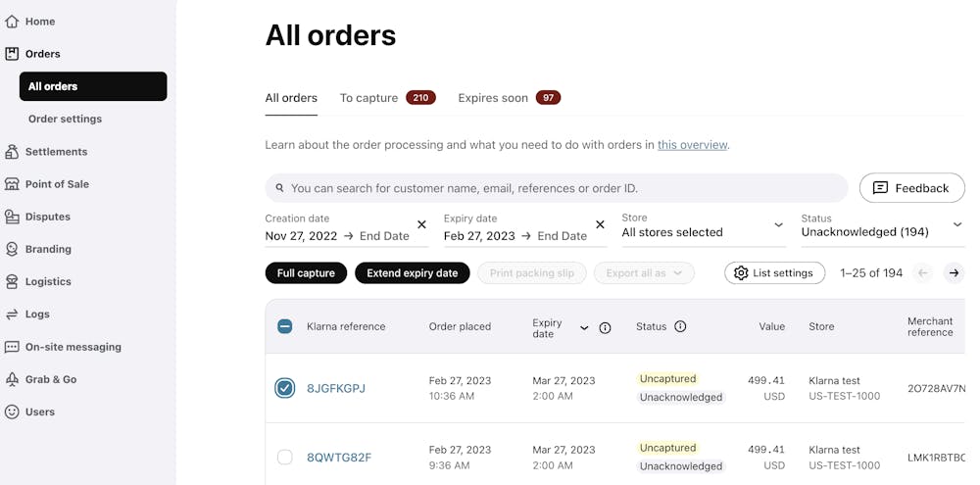Switch to the Expires soon tab
The height and width of the screenshot is (485, 980).
tap(509, 98)
